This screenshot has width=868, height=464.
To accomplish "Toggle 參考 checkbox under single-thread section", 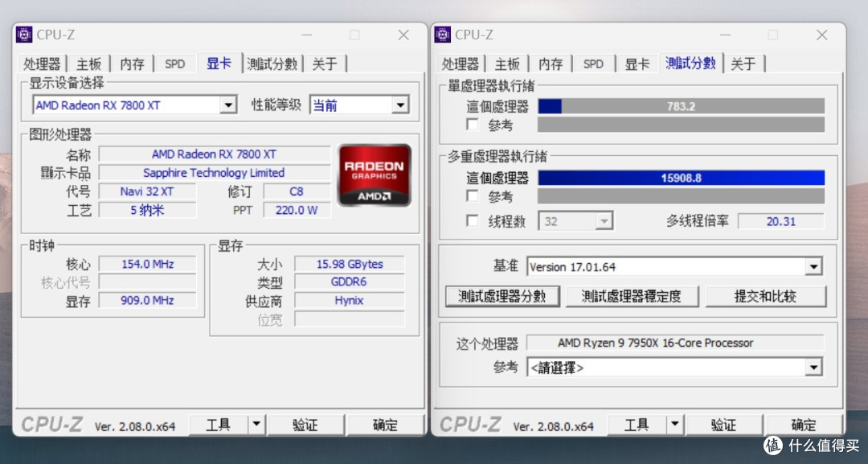I will [x=473, y=125].
